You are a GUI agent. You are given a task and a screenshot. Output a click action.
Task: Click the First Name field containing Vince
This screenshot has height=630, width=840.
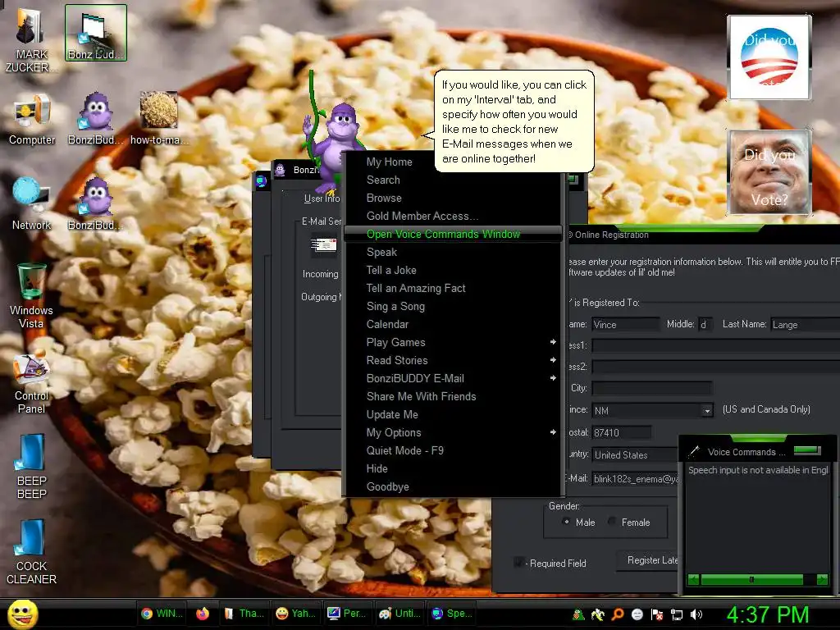coord(626,324)
